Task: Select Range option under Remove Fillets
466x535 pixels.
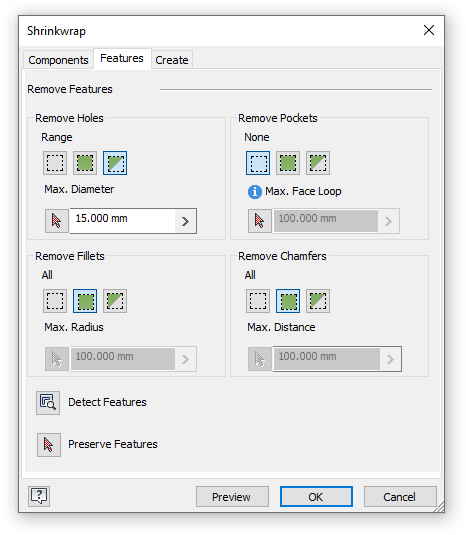Action: pyautogui.click(x=115, y=301)
